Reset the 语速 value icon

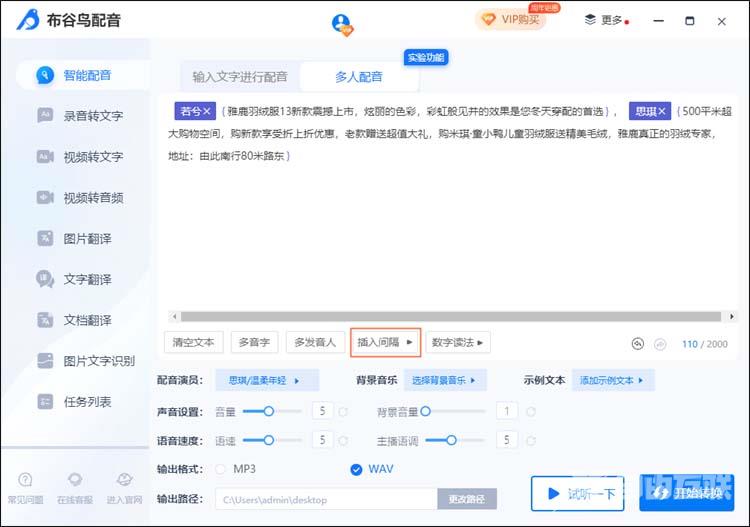(x=343, y=440)
